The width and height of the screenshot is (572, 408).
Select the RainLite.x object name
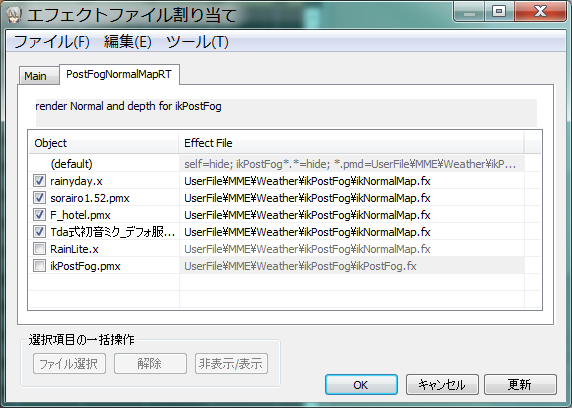[x=74, y=249]
